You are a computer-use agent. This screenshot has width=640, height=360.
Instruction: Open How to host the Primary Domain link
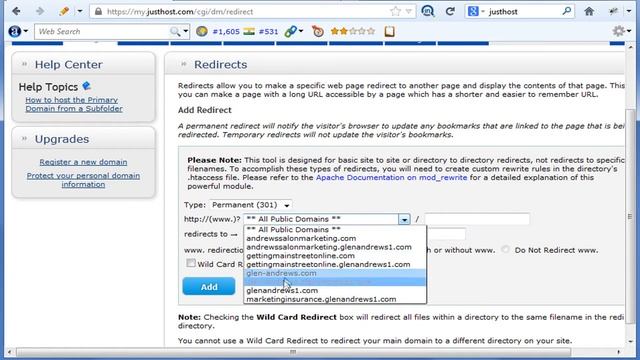point(74,104)
